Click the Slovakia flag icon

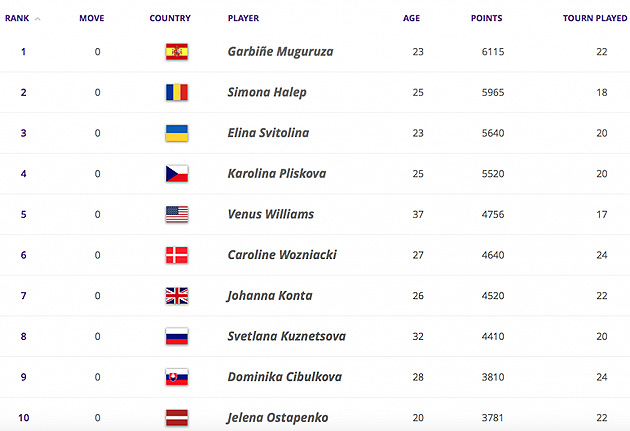177,377
